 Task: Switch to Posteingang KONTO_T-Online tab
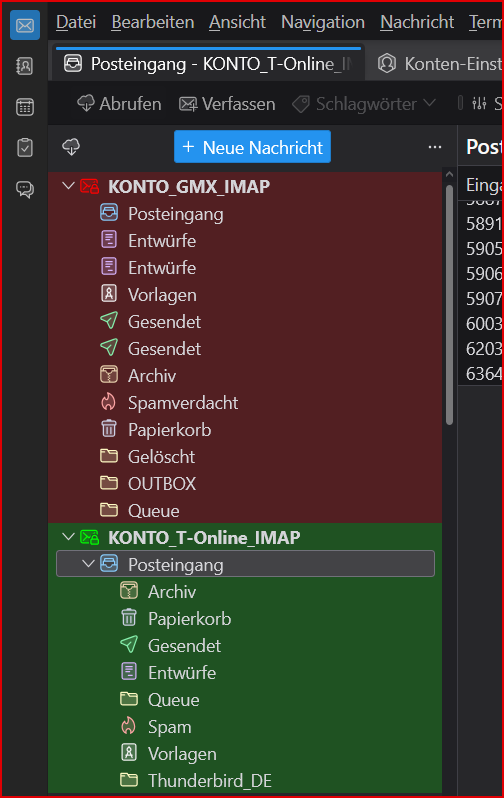[209, 64]
